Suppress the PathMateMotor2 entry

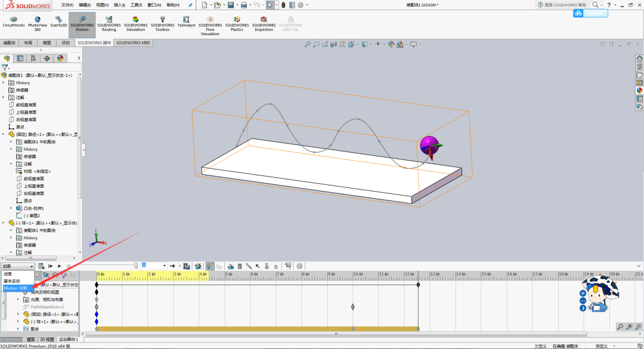click(47, 306)
